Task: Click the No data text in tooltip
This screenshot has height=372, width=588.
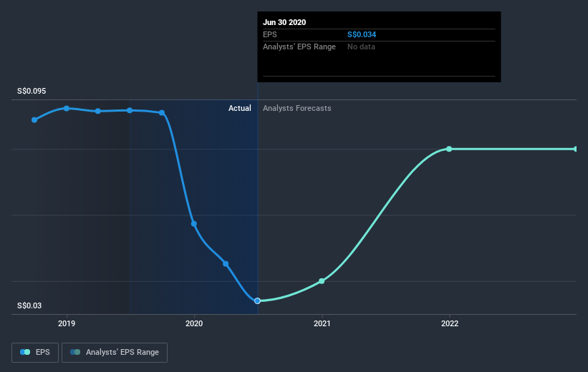Action: (361, 46)
